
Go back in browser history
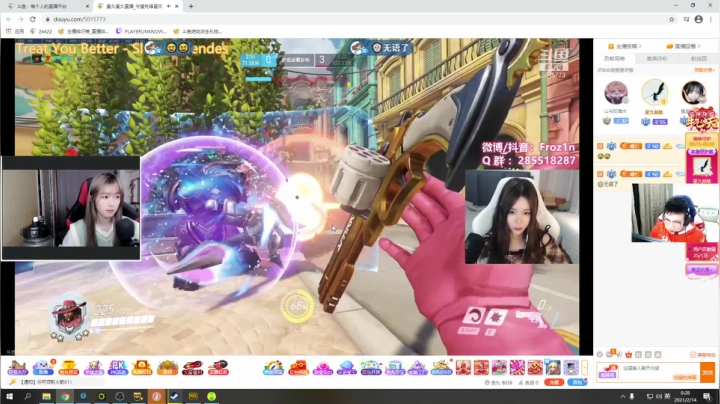pyautogui.click(x=9, y=19)
